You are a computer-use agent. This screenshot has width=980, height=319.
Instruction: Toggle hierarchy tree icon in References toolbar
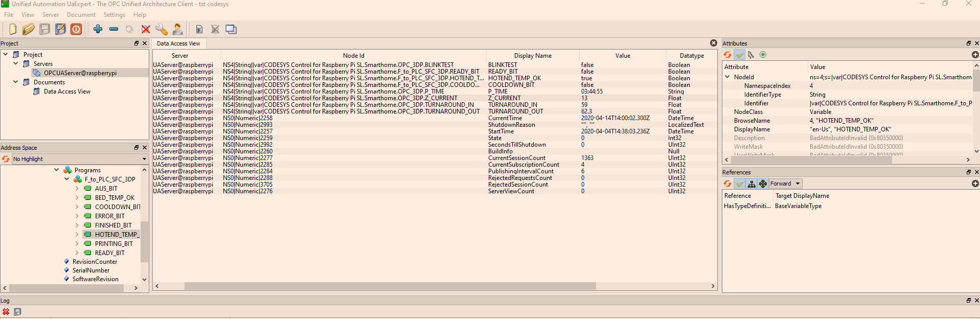pyautogui.click(x=751, y=184)
